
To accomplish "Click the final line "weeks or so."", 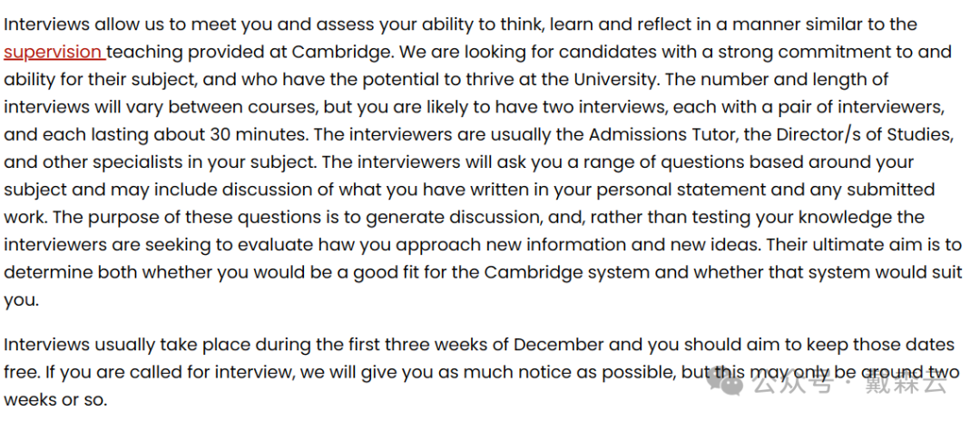I will click(x=55, y=400).
